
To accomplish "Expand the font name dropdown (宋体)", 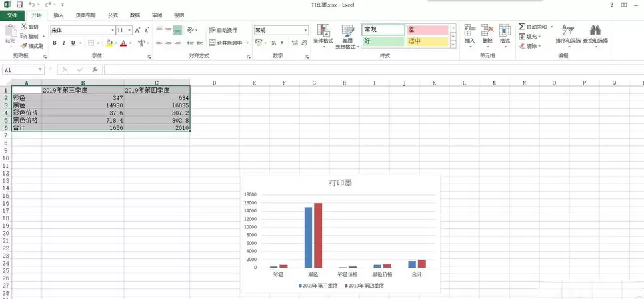I will pyautogui.click(x=112, y=30).
